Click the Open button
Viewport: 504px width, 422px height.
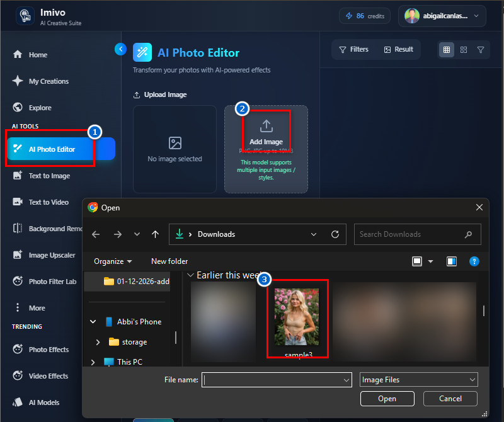click(387, 399)
